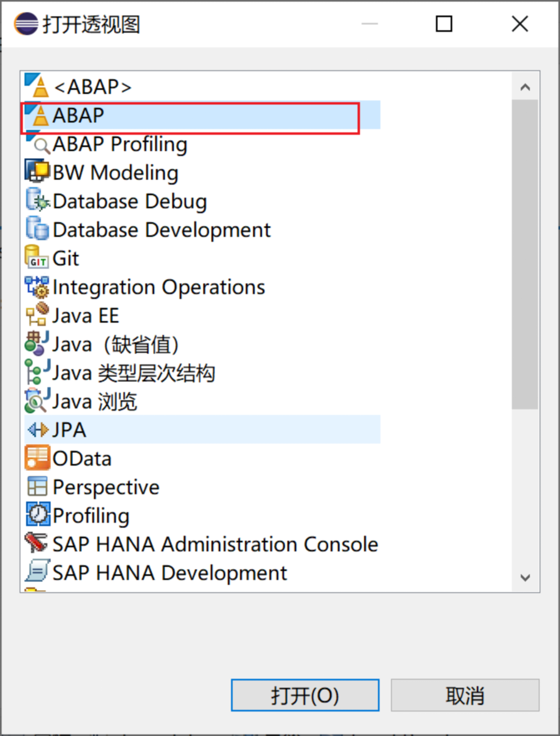Close the 打开透视图 dialog
The width and height of the screenshot is (560, 736).
520,24
